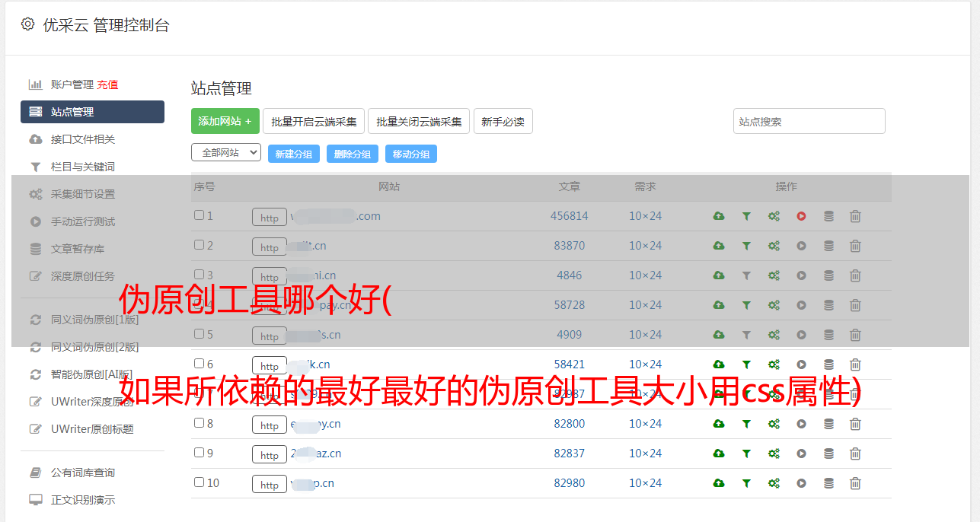This screenshot has height=522, width=980.
Task: Click the play icon in row 4 (58728)
Action: pos(801,305)
